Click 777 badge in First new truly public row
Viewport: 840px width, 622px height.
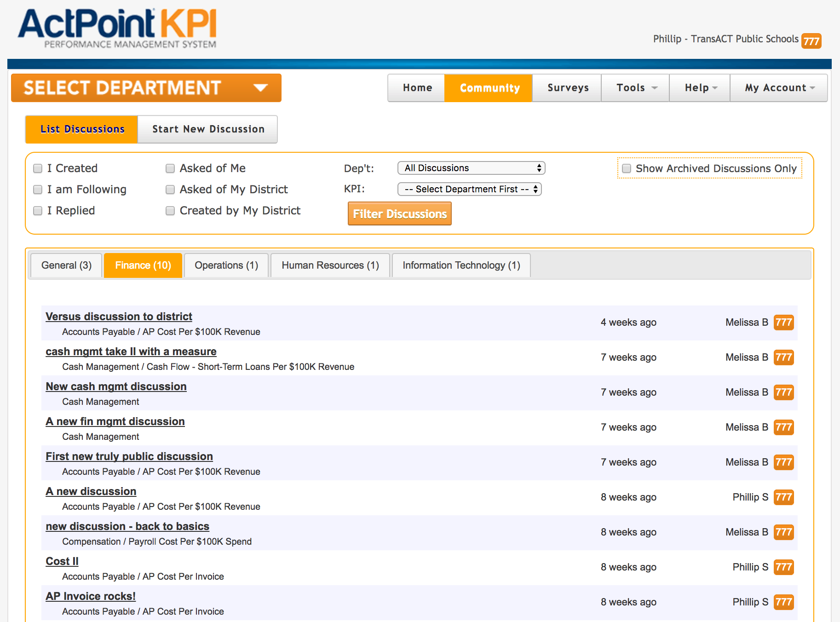pos(783,462)
